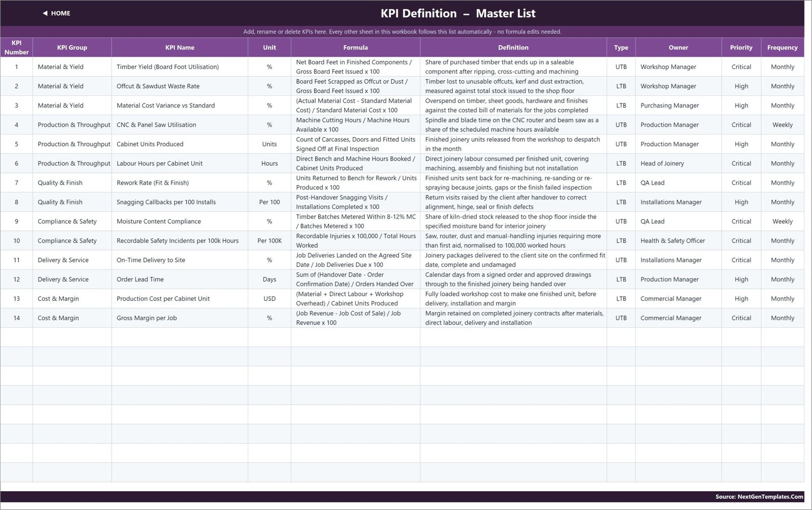Click the HOME back arrow icon
Image resolution: width=812 pixels, height=510 pixels.
coord(45,13)
